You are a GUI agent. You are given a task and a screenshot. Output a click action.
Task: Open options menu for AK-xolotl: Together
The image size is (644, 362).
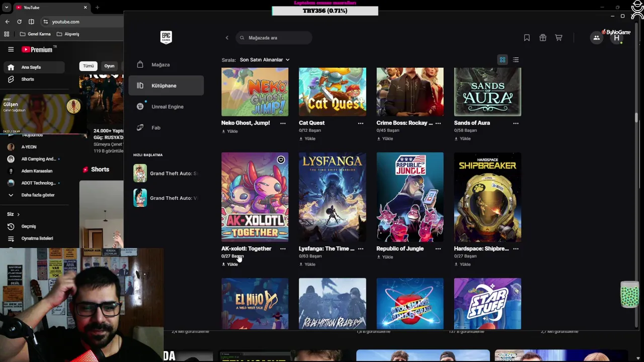tap(283, 248)
